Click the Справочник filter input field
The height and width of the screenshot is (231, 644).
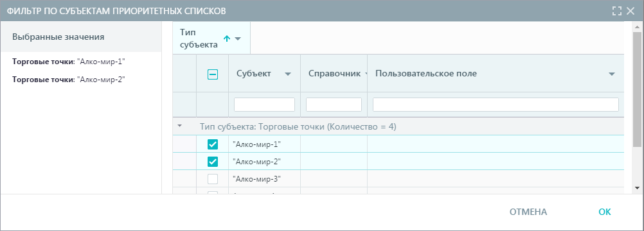[x=334, y=105]
